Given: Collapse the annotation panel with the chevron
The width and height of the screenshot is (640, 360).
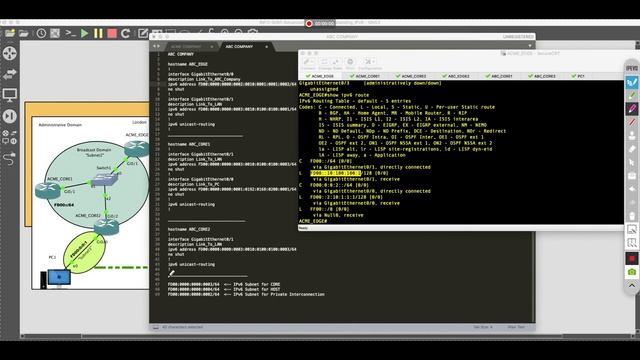Looking at the screenshot, I should click(631, 286).
